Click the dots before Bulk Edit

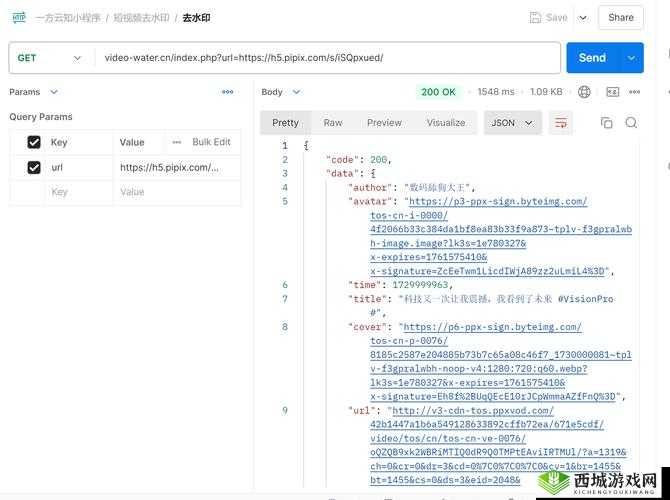[177, 142]
